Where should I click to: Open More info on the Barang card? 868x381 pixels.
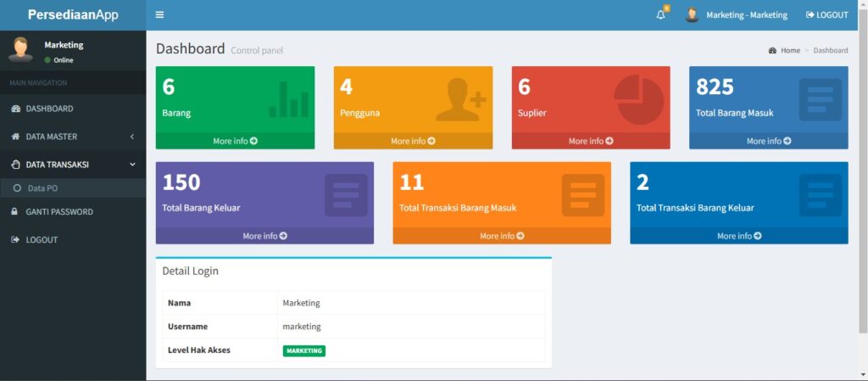[236, 141]
